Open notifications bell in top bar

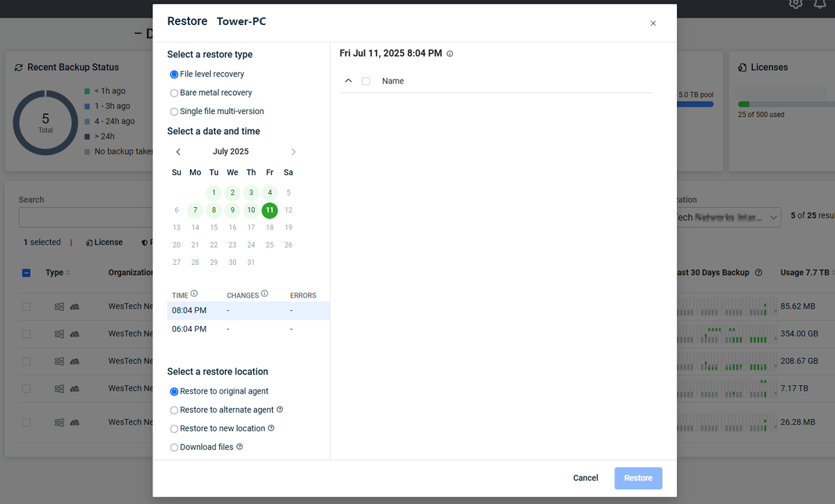pyautogui.click(x=820, y=4)
